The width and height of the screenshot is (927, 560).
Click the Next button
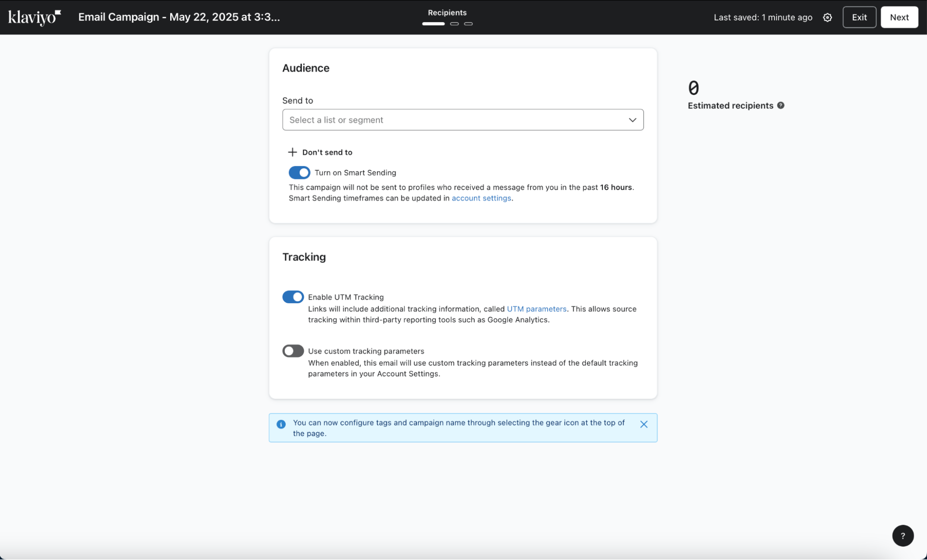[899, 18]
